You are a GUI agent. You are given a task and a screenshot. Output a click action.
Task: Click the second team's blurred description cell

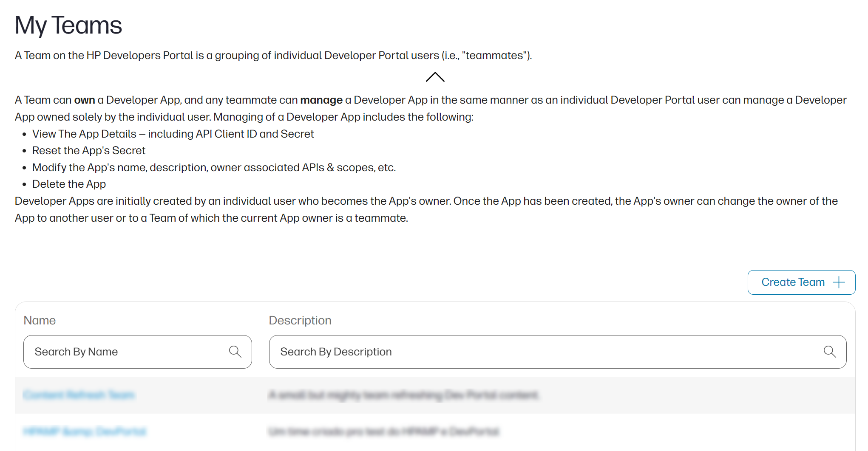click(x=384, y=432)
